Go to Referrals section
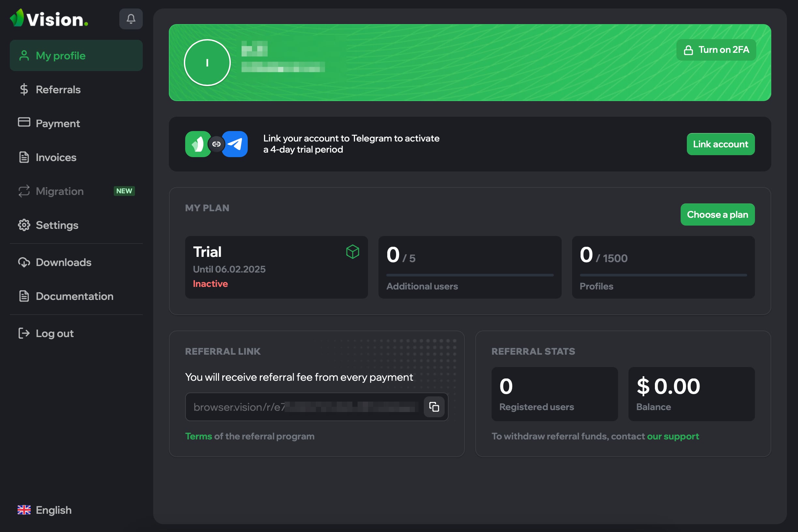 [x=76, y=89]
